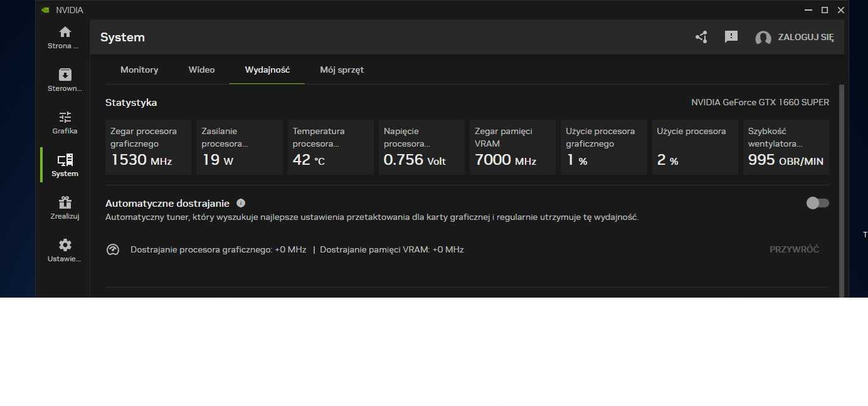868x406 pixels.
Task: Click the Użycie procesora 2 % tile
Action: [695, 147]
